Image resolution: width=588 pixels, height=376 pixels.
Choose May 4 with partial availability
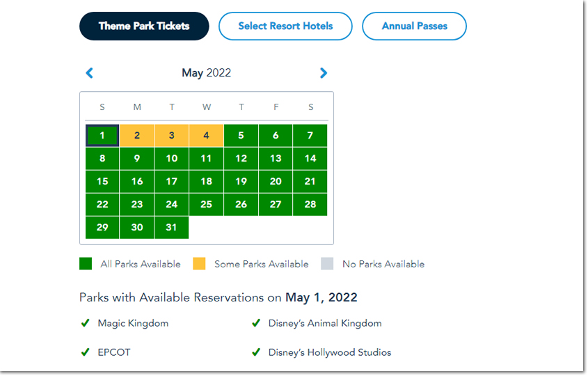pos(206,136)
